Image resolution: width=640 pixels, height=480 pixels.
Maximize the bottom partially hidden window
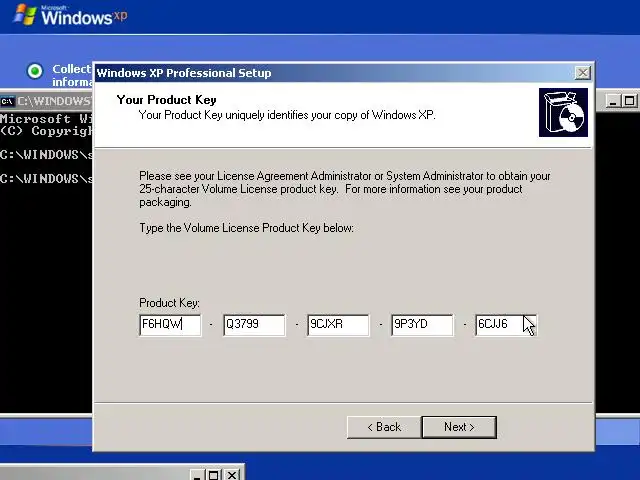(213, 475)
